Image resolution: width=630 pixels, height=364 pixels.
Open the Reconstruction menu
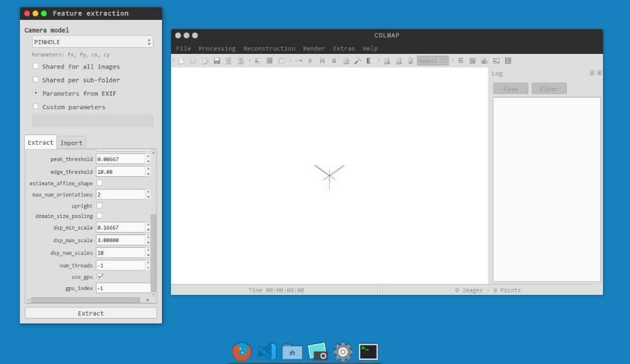[269, 48]
